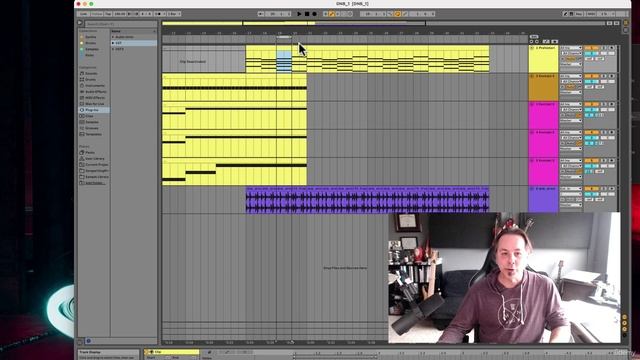Solo the yellow track
This screenshot has width=640, height=360.
[604, 48]
